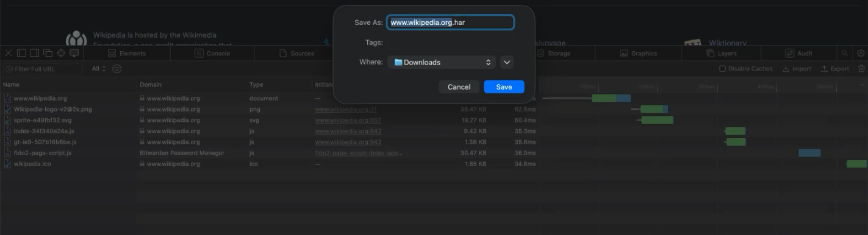Click the Export HAR button
This screenshot has height=235, width=868.
click(834, 69)
